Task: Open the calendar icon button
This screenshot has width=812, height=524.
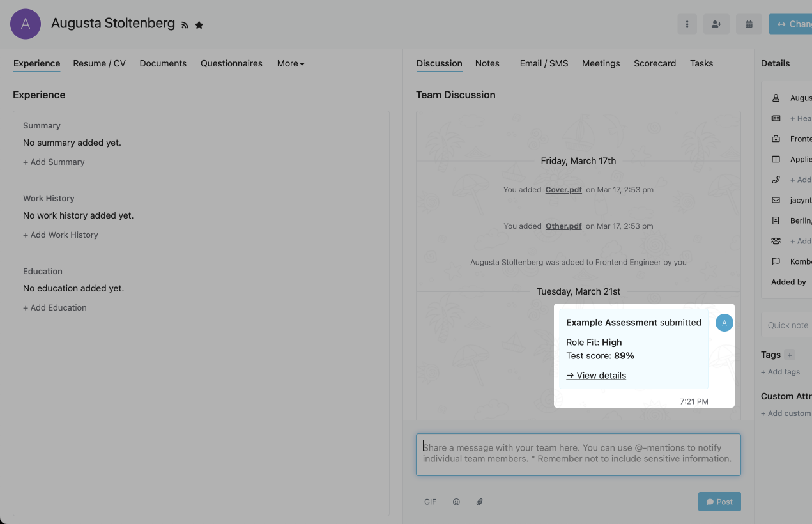Action: tap(748, 24)
